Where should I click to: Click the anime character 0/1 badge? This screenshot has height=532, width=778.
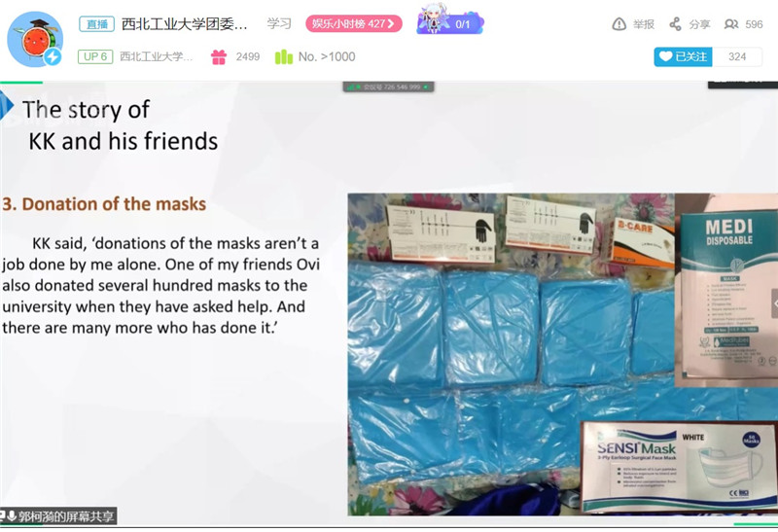click(450, 21)
